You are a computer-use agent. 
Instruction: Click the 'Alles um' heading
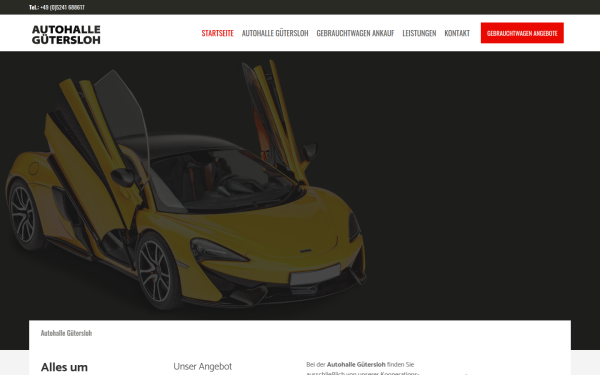click(x=64, y=367)
